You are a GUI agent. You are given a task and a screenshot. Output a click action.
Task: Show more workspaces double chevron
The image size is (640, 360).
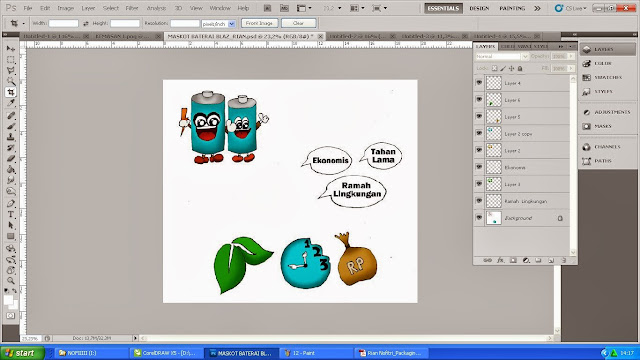click(x=538, y=8)
